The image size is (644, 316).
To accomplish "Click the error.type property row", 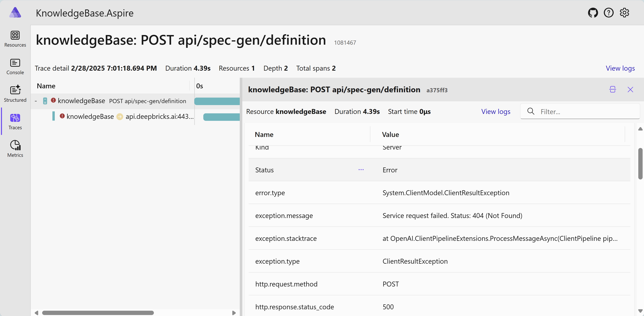I will [x=439, y=193].
